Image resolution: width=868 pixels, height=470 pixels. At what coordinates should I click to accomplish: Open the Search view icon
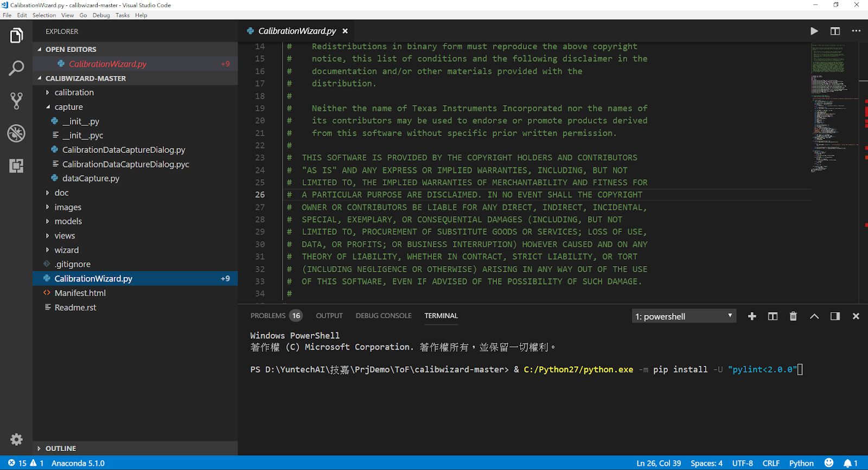point(16,68)
